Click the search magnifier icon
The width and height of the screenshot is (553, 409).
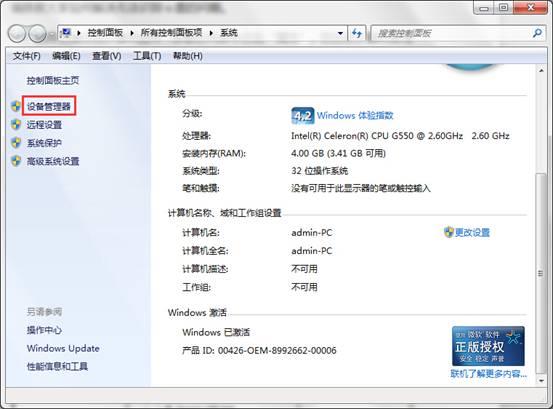[537, 33]
